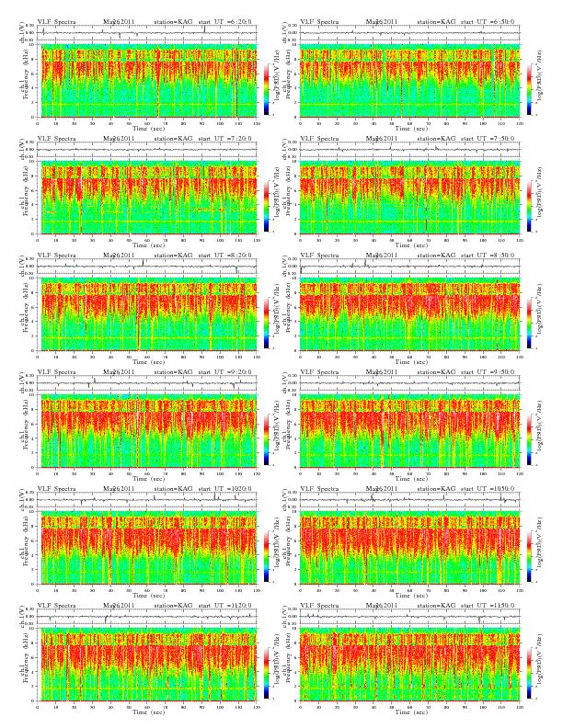Click the ch.1 waveform strip above the 6:50:0 spectrogram
563x728 pixels.
(x=410, y=33)
